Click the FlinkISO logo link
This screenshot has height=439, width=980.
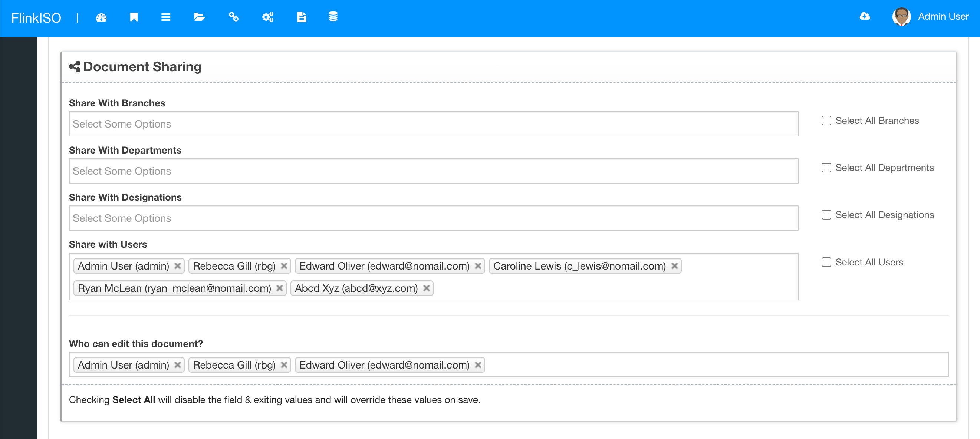click(36, 18)
